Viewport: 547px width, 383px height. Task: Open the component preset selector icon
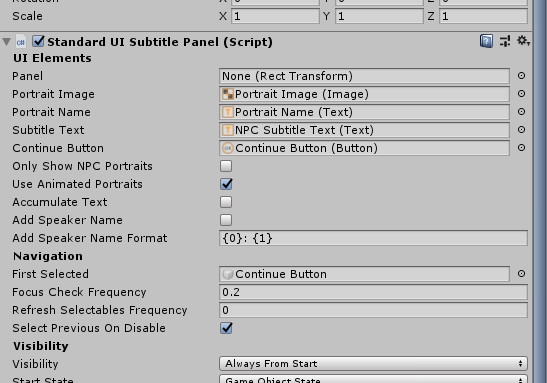click(505, 41)
